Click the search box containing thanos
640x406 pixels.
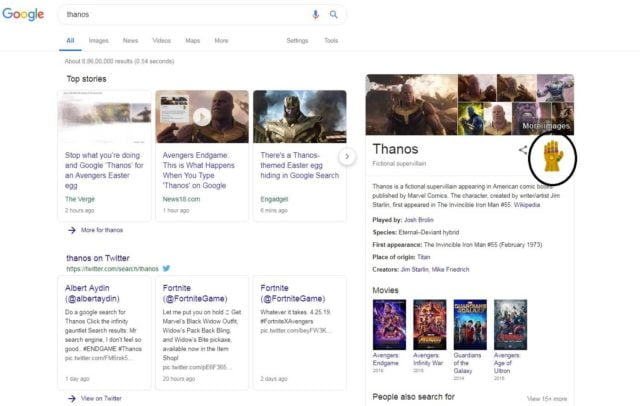click(x=180, y=15)
